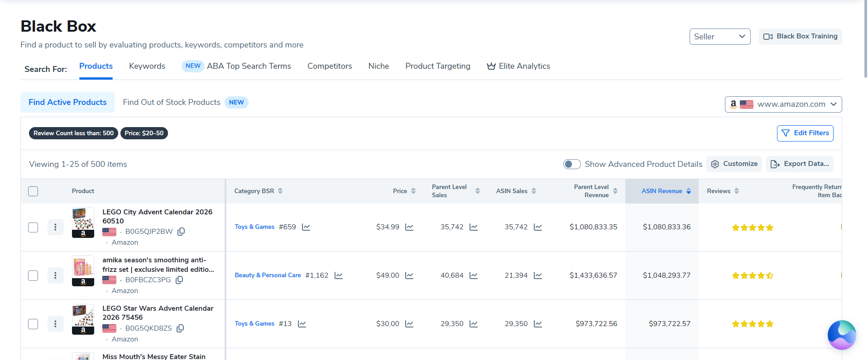The width and height of the screenshot is (868, 360).
Task: Click amika smoothing set product thumbnail
Action: (x=83, y=271)
